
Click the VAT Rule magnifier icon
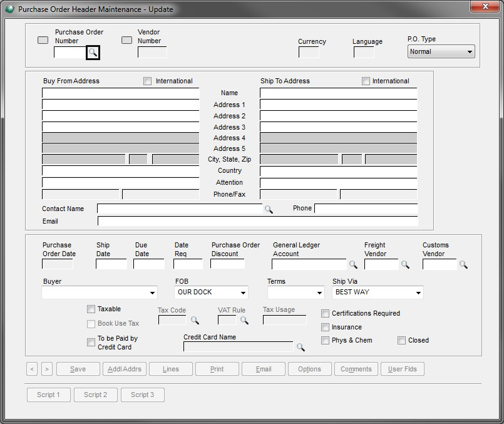[x=244, y=321]
